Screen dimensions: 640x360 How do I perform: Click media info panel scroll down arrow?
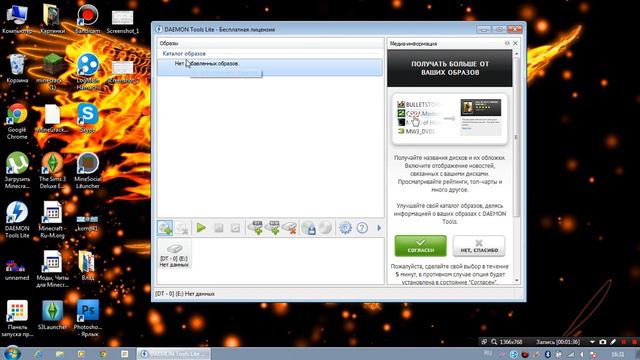517,280
